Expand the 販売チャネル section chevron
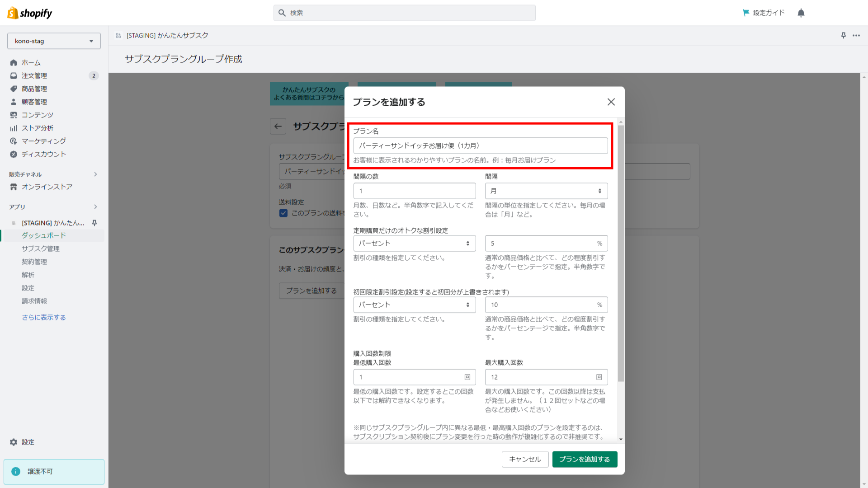 (95, 174)
